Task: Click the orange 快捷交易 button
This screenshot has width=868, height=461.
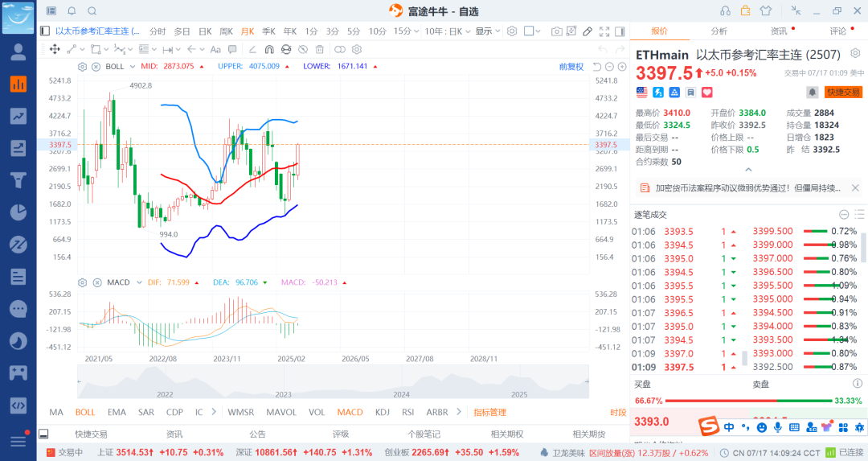Action: [843, 92]
